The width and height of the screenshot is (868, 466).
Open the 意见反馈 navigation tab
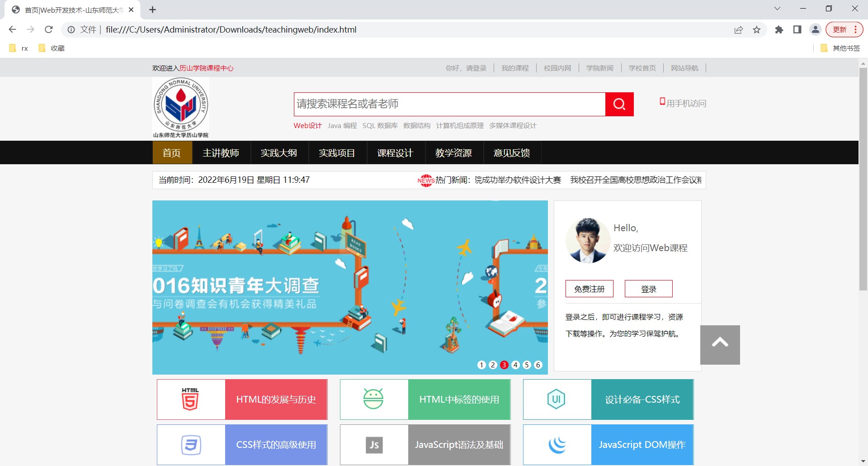512,153
